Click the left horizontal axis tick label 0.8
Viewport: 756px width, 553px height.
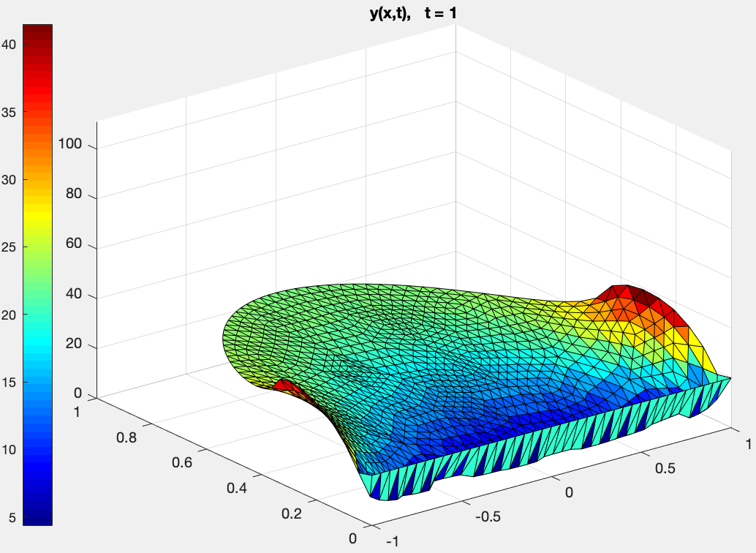click(126, 437)
